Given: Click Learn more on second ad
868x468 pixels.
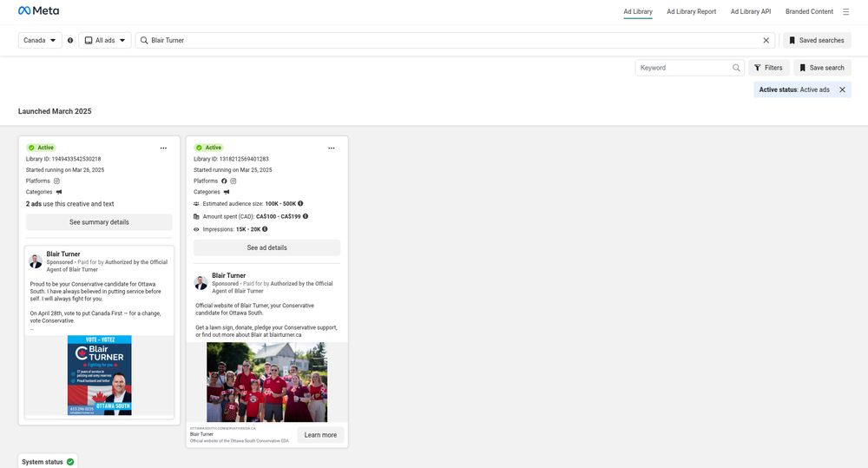Looking at the screenshot, I should 320,435.
